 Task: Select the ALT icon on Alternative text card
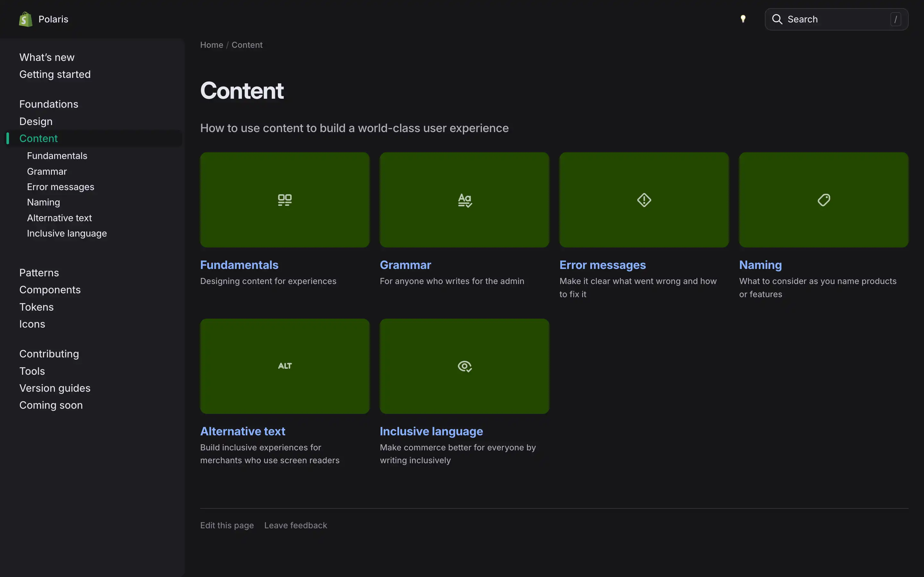285,365
